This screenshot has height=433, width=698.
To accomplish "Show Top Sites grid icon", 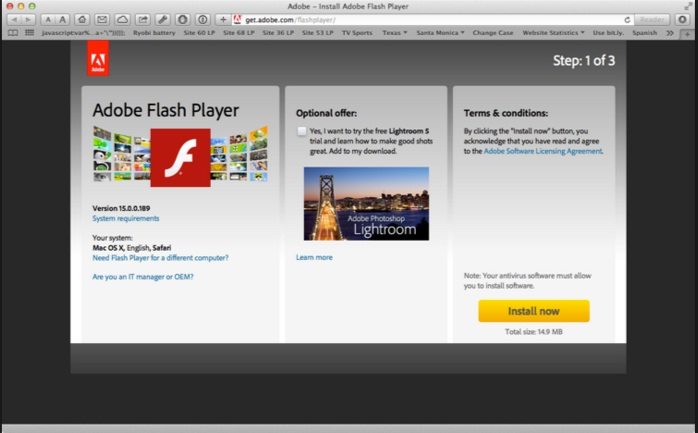I will pyautogui.click(x=29, y=33).
